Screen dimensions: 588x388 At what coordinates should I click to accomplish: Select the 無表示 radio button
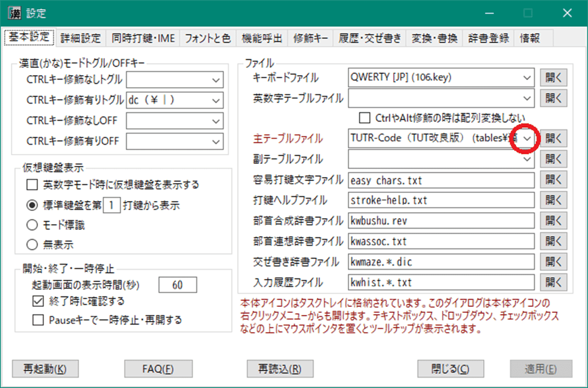click(32, 245)
